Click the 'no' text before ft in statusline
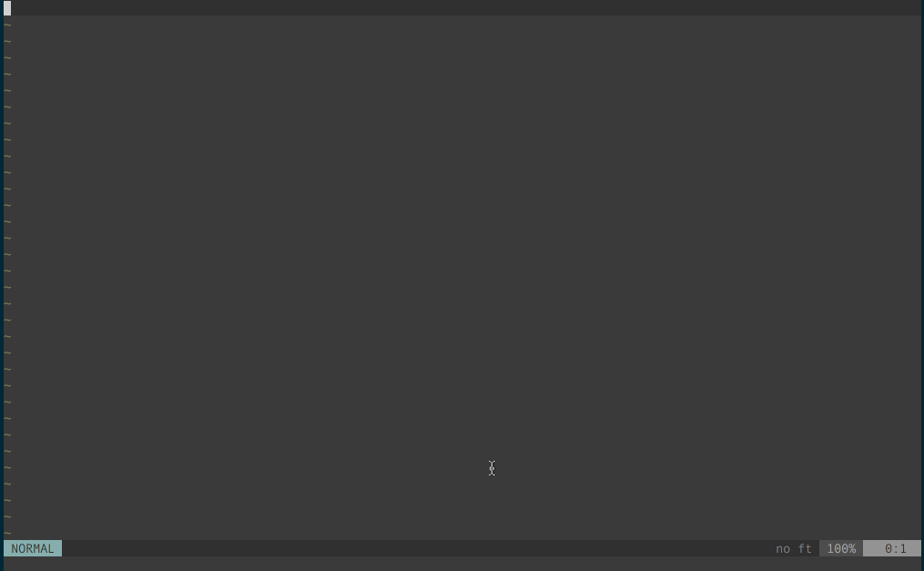 coord(783,548)
